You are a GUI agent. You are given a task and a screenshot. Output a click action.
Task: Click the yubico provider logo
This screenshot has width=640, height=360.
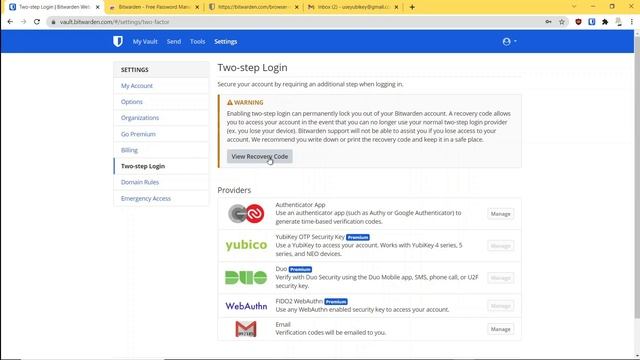pyautogui.click(x=246, y=245)
